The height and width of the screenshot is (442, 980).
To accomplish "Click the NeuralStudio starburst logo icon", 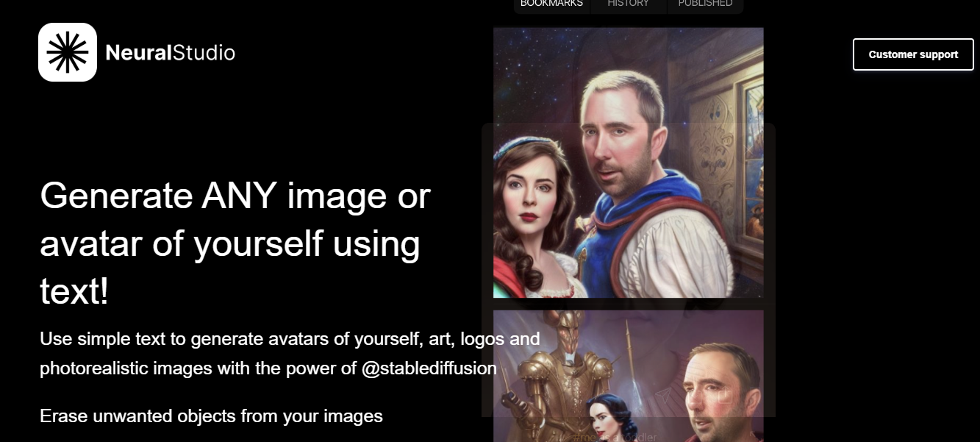I will (x=68, y=52).
